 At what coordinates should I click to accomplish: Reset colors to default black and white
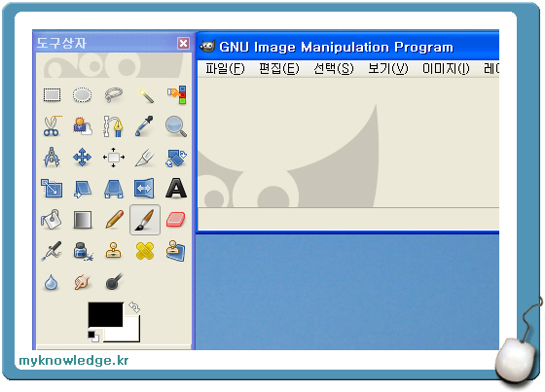[93, 337]
